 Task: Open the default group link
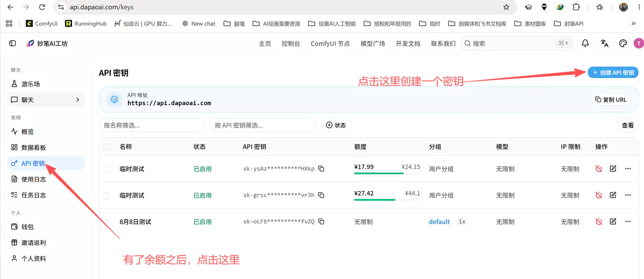tap(439, 222)
